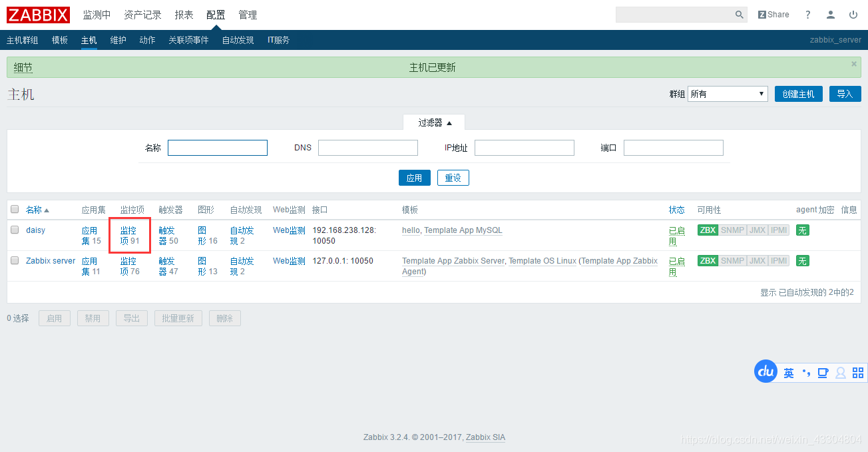Sort hosts by the status column
This screenshot has width=868, height=452.
(x=676, y=210)
